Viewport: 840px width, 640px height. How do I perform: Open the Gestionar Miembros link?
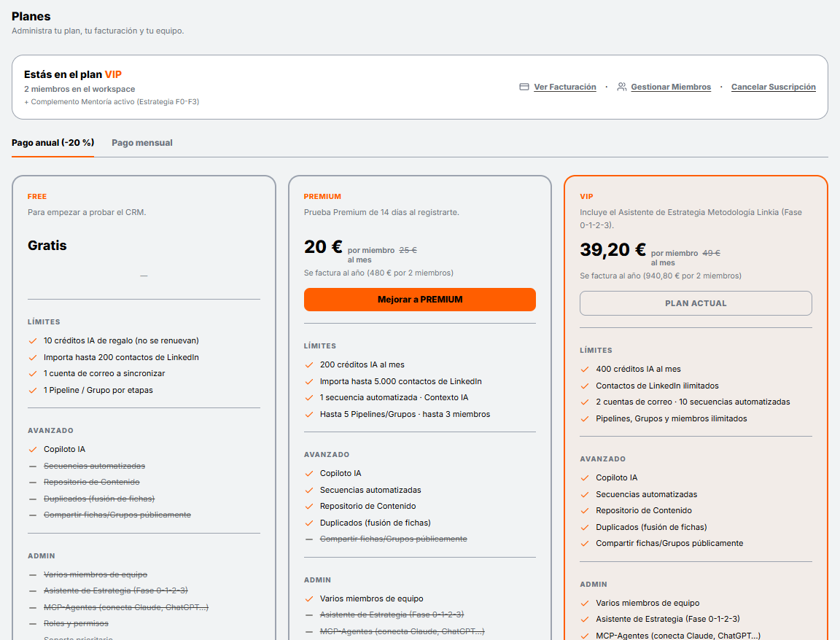click(671, 87)
